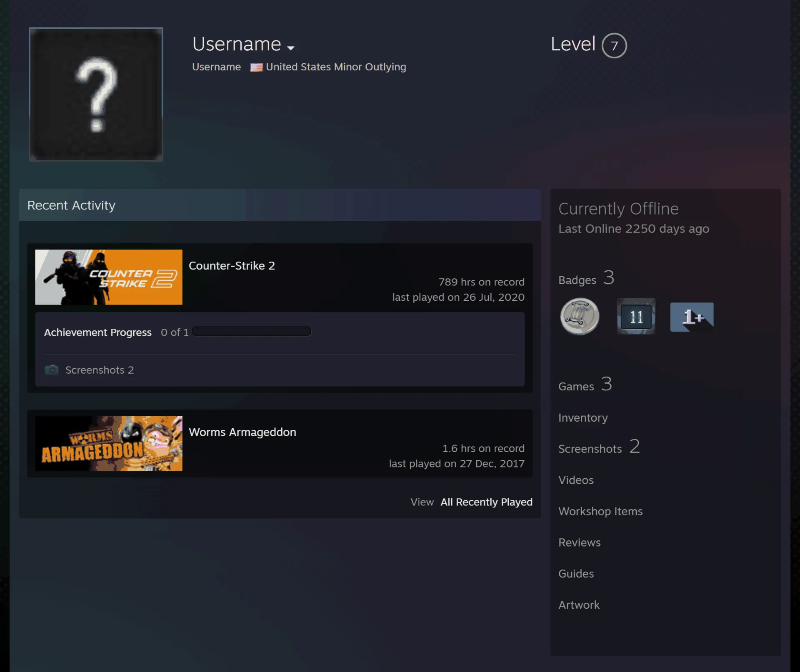Click 'last played on 27 Dec, 2017'
The width and height of the screenshot is (800, 672).
click(x=457, y=464)
